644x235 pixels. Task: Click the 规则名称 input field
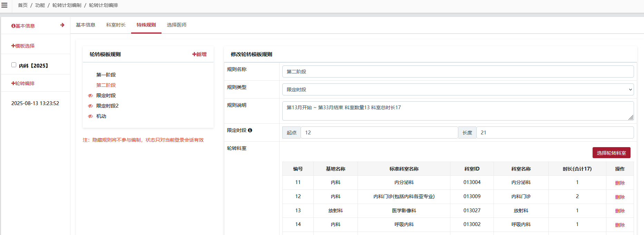[x=458, y=72]
